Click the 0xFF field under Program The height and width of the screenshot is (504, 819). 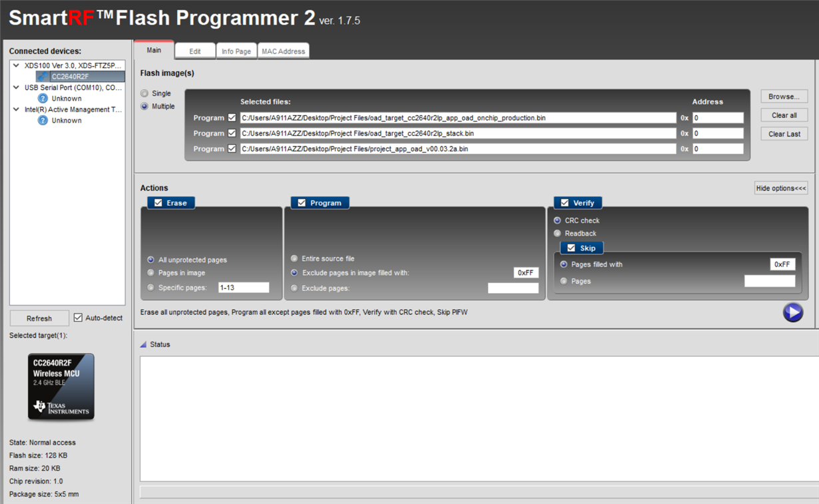coord(526,273)
